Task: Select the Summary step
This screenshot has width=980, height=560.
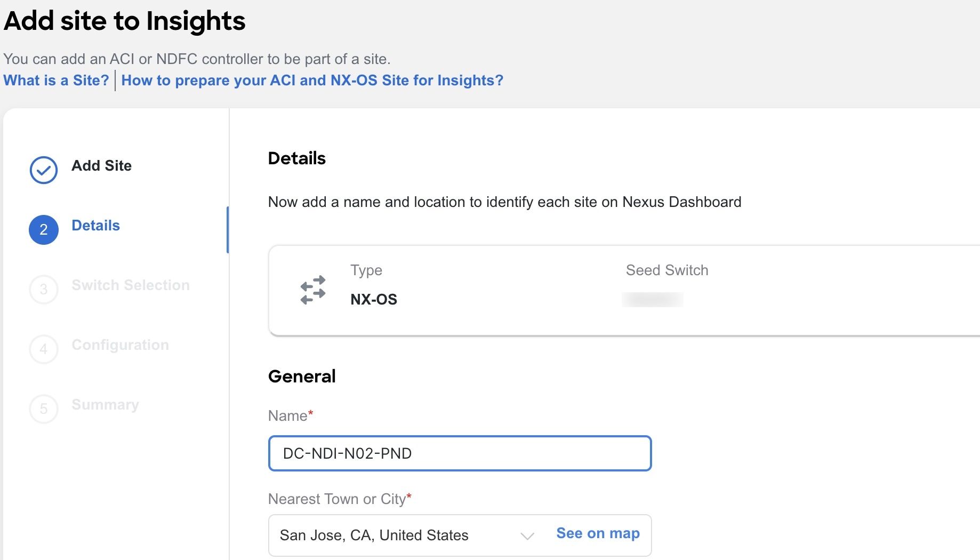Action: (x=105, y=405)
